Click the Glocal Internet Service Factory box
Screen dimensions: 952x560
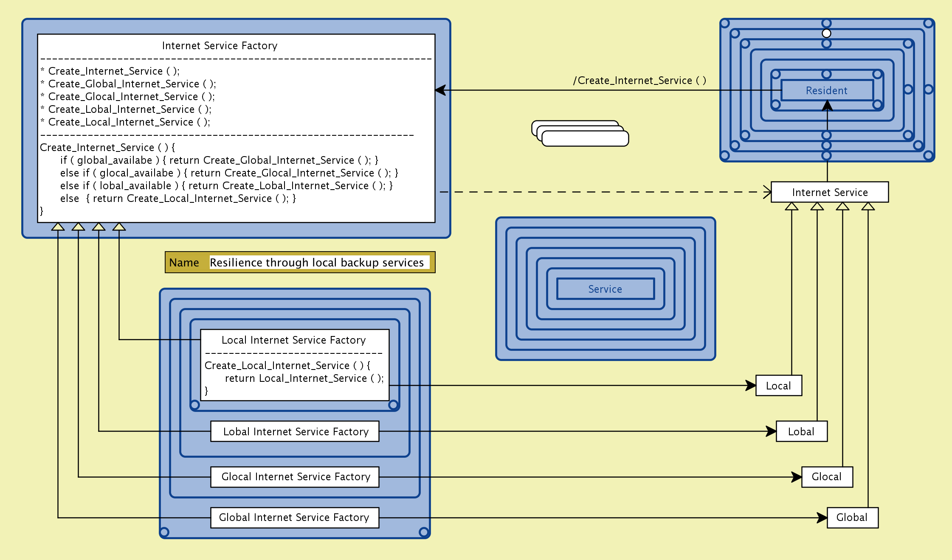[x=295, y=477]
